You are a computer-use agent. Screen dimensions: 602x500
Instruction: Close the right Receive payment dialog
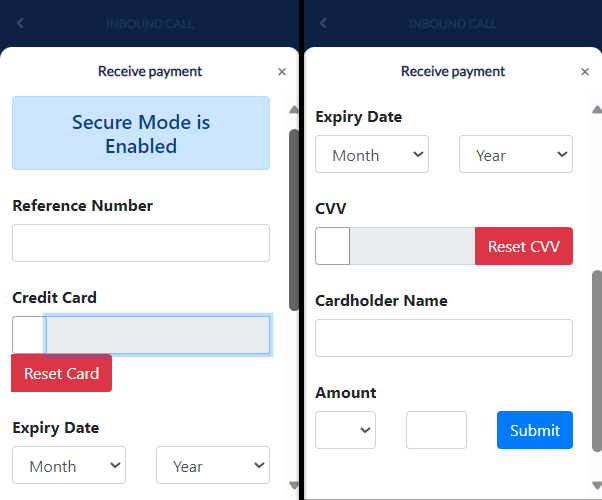click(x=585, y=72)
